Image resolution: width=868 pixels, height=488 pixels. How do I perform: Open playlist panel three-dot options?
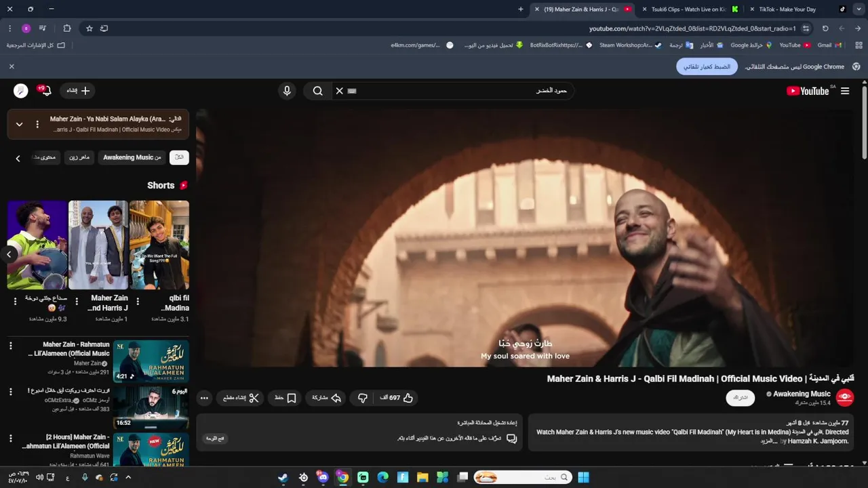tap(37, 124)
